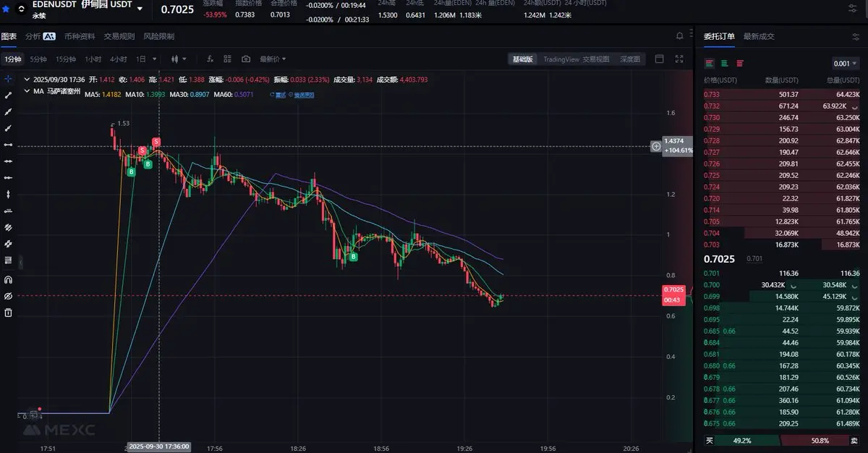The height and width of the screenshot is (453, 868).
Task: Show both bids and asks order book view
Action: pyautogui.click(x=710, y=63)
